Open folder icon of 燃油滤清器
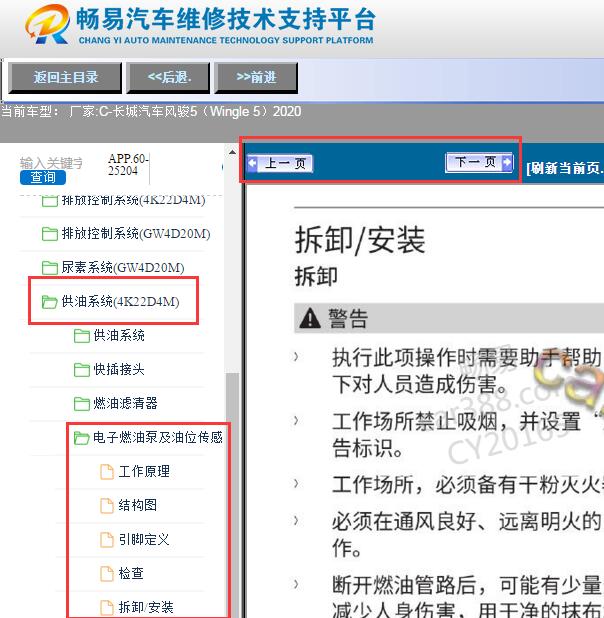 82,404
